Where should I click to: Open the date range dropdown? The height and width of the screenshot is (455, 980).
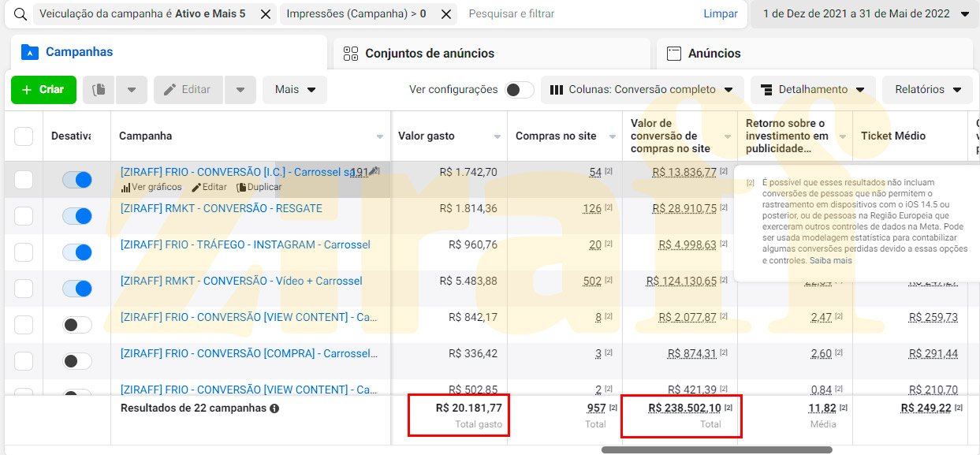[x=866, y=14]
